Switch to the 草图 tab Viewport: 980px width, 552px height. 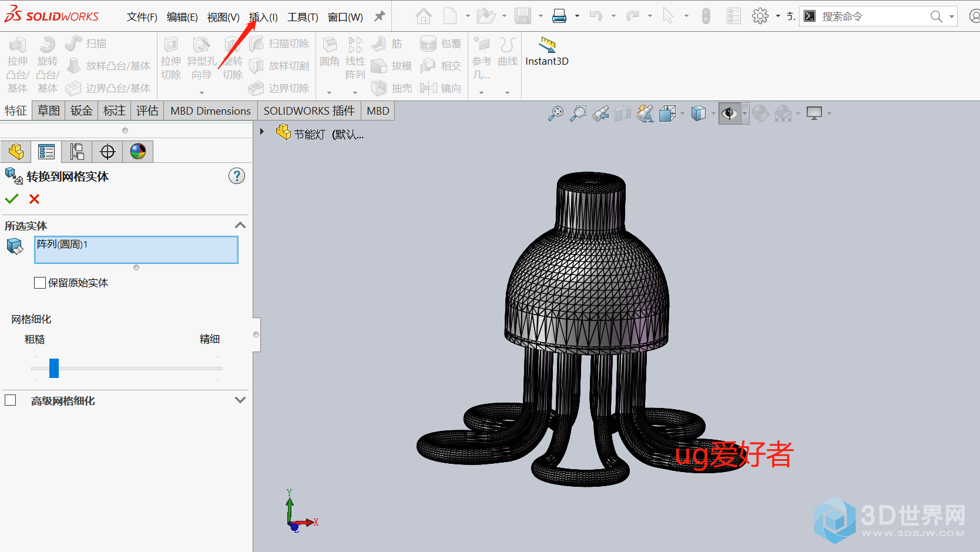[49, 111]
